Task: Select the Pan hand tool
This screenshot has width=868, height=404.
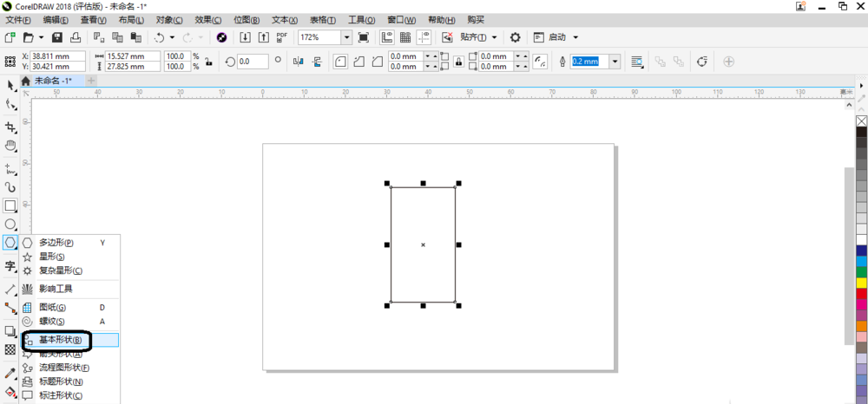Action: click(10, 147)
